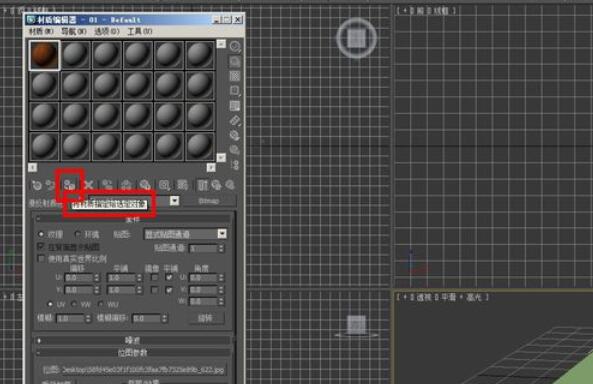This screenshot has height=384, width=593.
Task: Click the Make Unique icon
Action: coord(126,185)
